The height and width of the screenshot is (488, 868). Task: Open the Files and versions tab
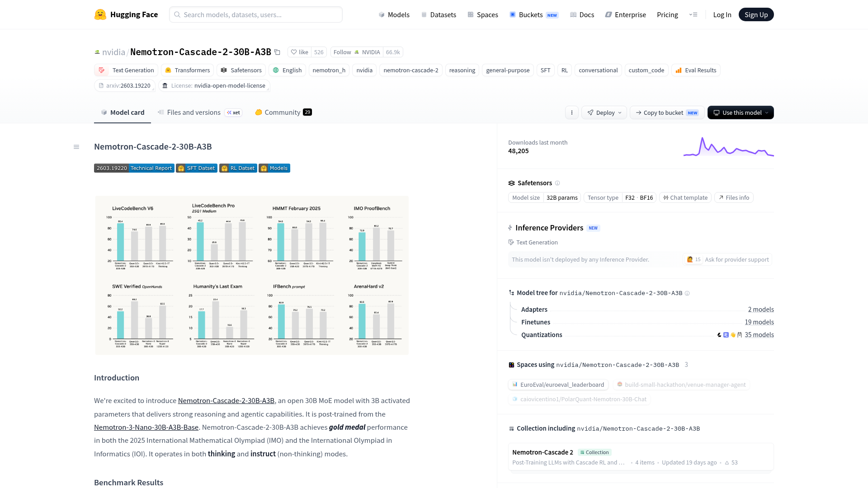click(200, 113)
